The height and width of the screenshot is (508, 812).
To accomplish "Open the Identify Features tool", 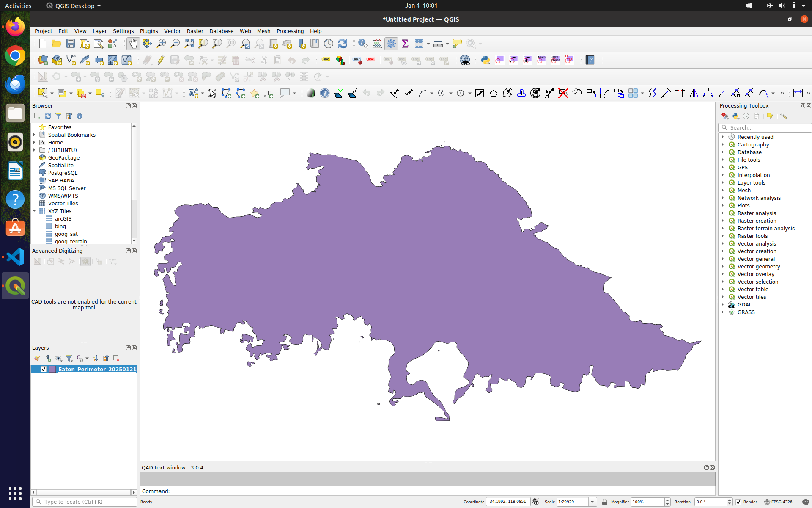I will click(362, 44).
